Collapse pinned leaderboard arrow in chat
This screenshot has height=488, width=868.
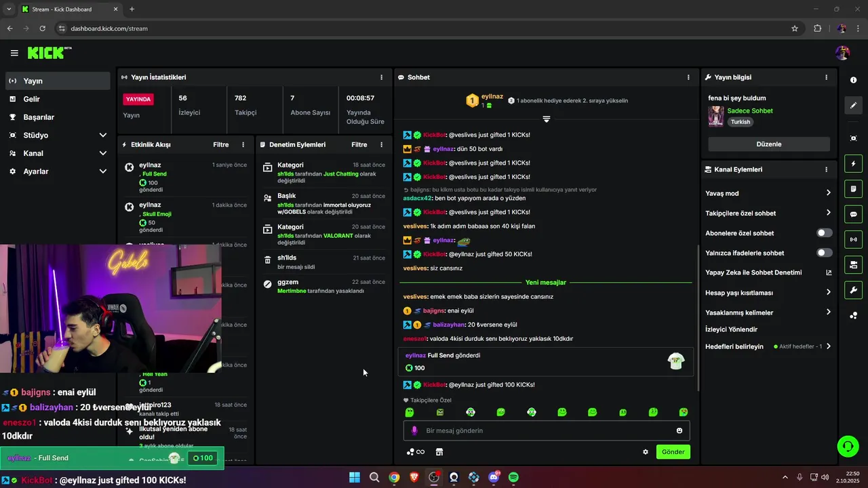(x=546, y=119)
